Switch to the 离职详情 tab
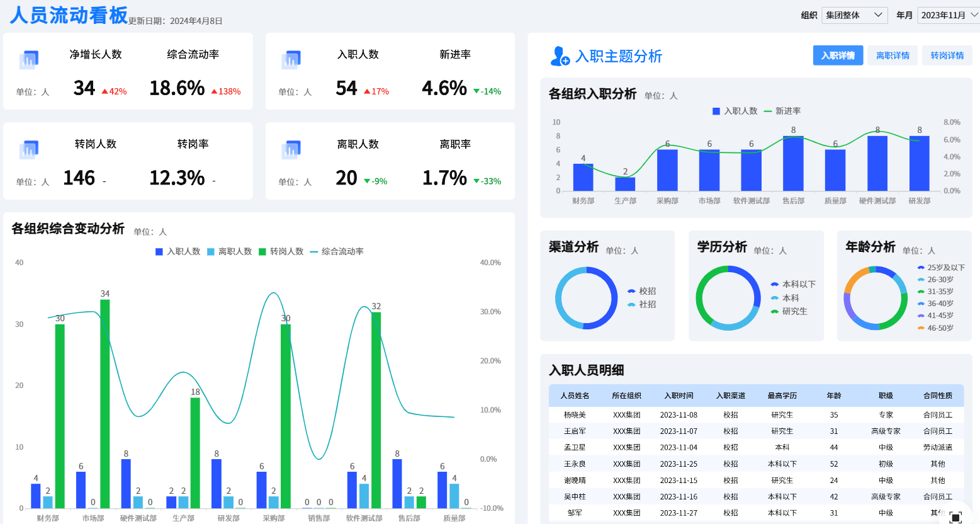 893,55
